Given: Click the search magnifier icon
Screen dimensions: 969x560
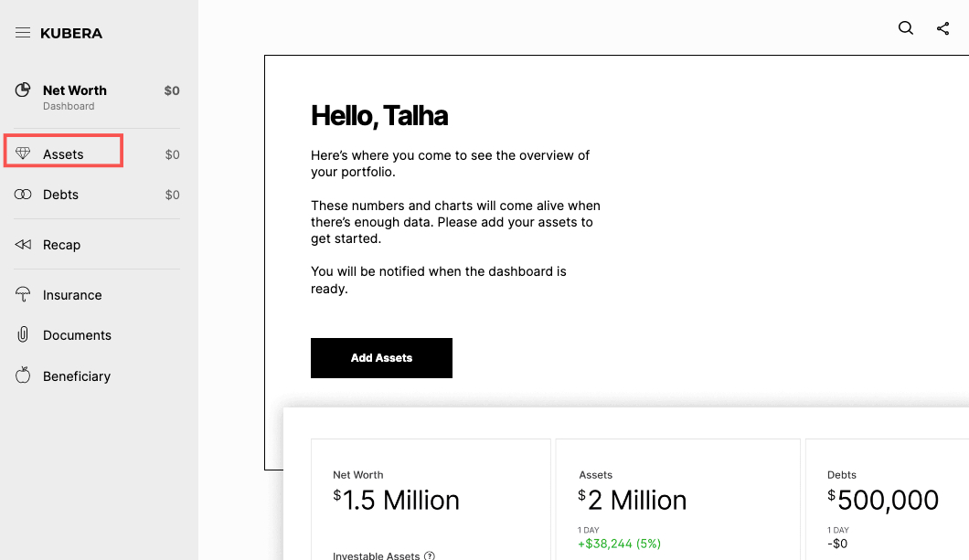Looking at the screenshot, I should 905,28.
